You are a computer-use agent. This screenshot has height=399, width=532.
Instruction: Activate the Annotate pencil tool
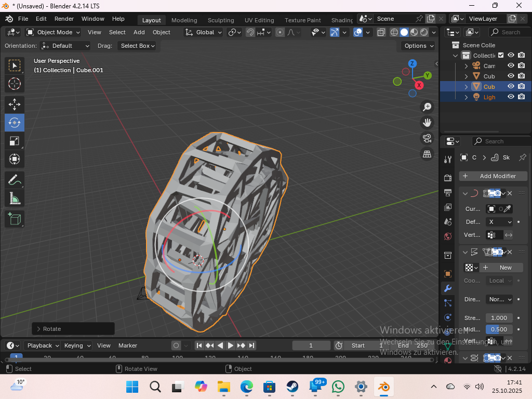pos(15,180)
